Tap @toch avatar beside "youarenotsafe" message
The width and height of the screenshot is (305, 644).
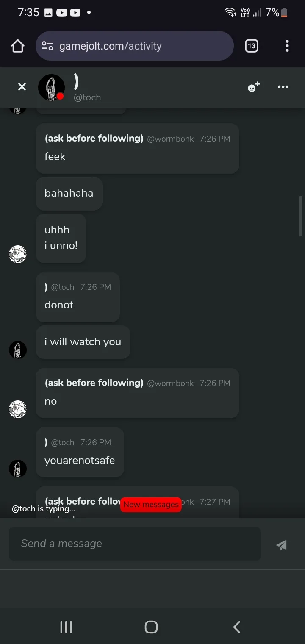tap(18, 469)
